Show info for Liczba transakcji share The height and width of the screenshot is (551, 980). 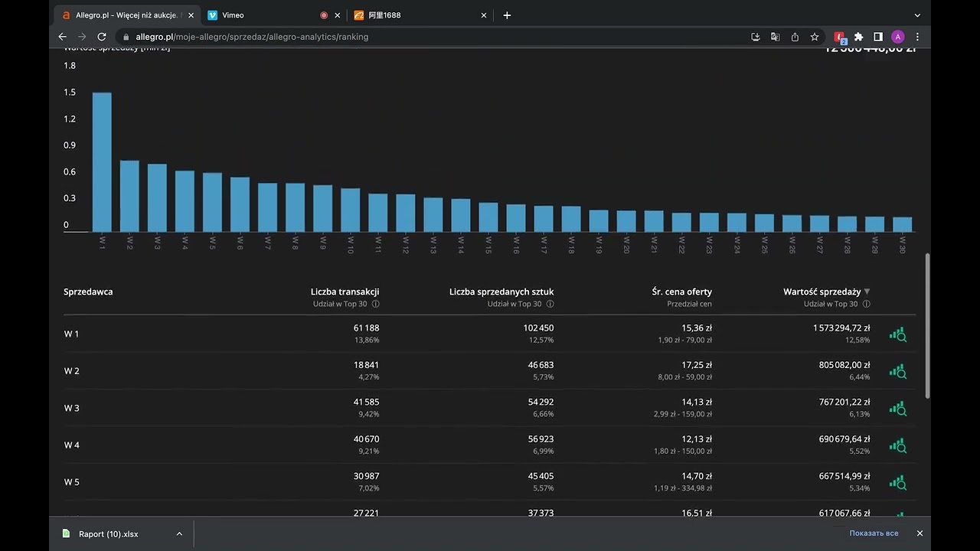click(376, 304)
